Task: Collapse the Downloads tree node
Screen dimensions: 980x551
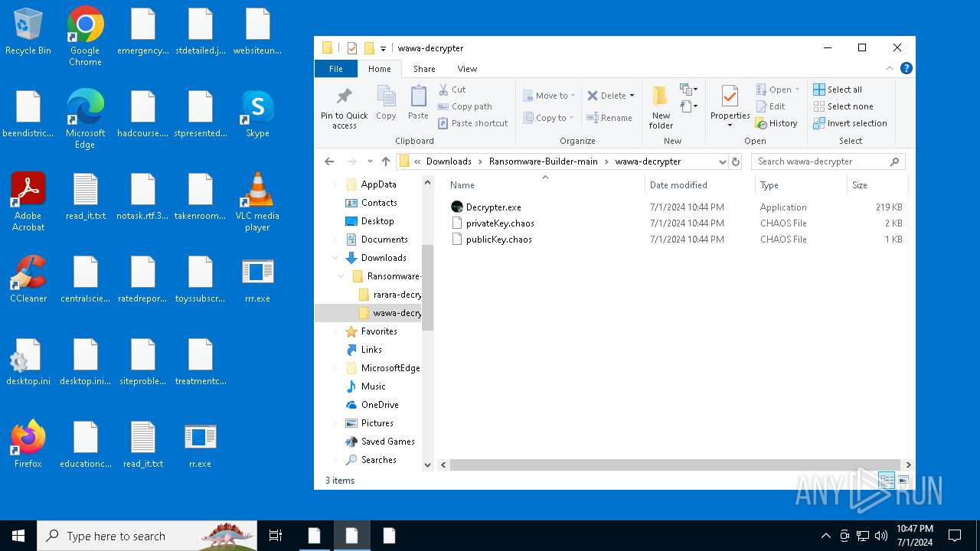Action: [335, 258]
